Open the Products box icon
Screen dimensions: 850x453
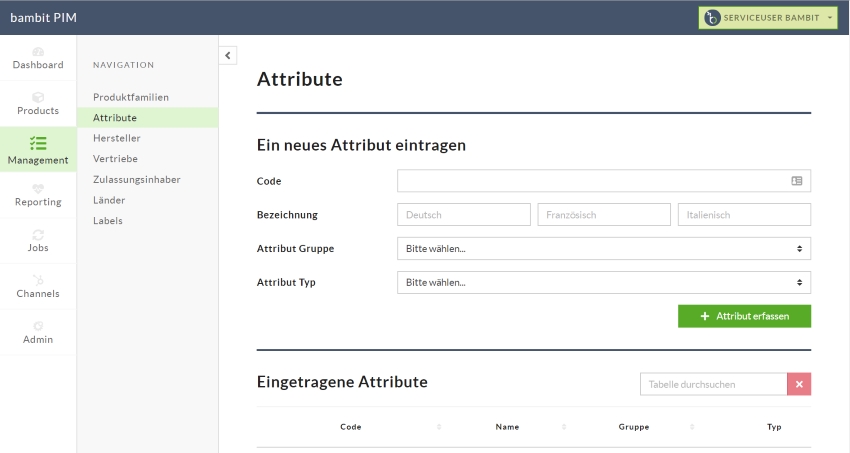pyautogui.click(x=38, y=98)
